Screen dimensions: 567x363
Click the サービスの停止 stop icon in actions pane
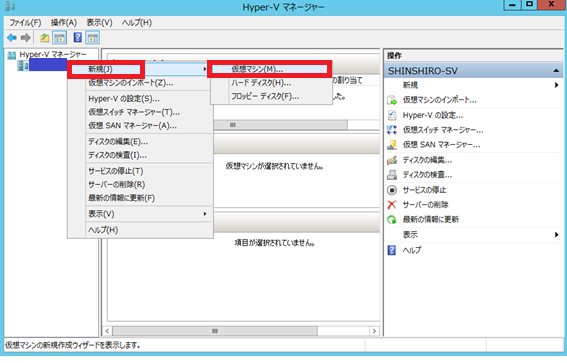coord(392,190)
